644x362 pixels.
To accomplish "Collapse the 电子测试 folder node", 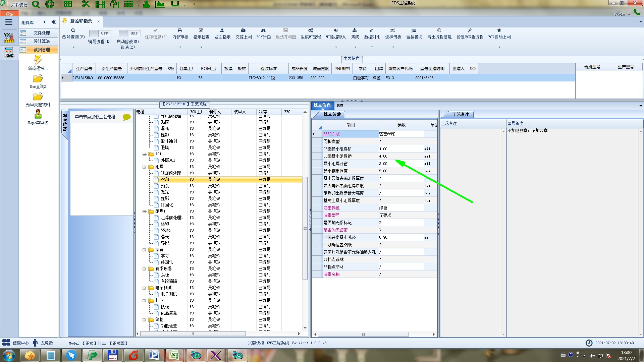I will click(x=144, y=288).
